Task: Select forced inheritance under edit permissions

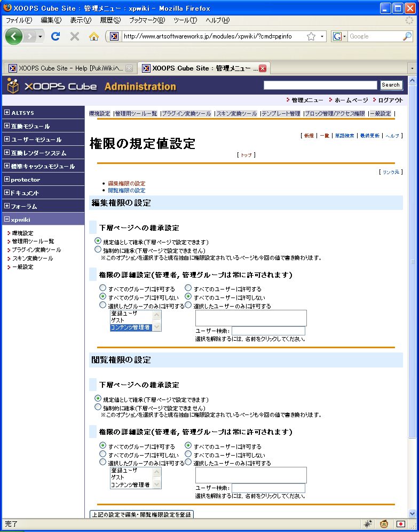Action: pos(98,249)
